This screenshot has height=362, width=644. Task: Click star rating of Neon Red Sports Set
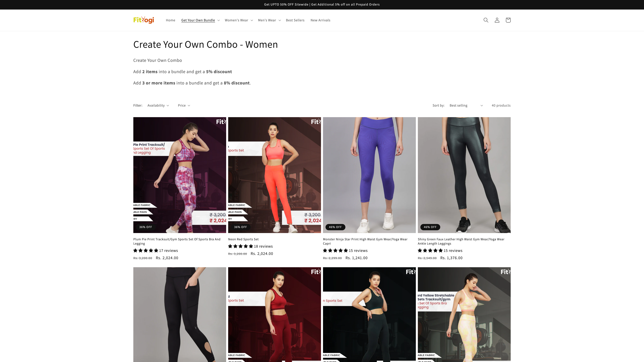click(x=240, y=246)
